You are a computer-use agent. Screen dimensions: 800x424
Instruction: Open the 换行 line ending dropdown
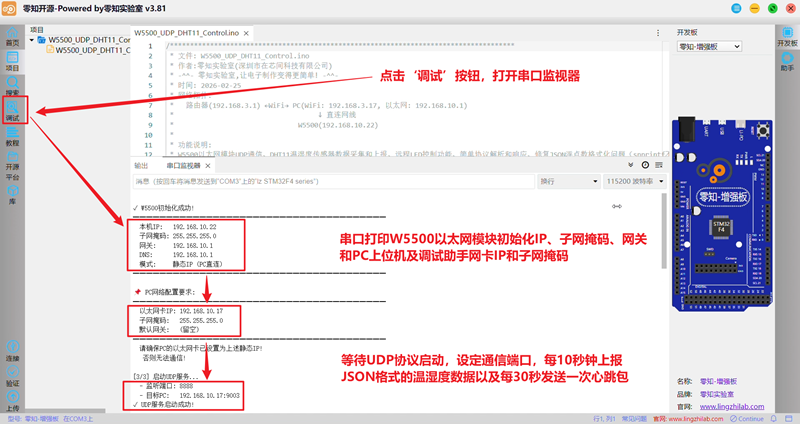tap(568, 181)
